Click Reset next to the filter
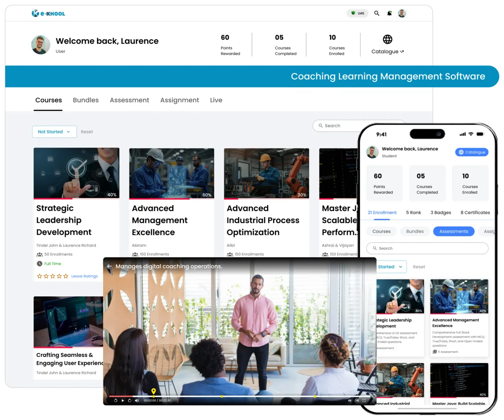The height and width of the screenshot is (420, 504). click(87, 131)
